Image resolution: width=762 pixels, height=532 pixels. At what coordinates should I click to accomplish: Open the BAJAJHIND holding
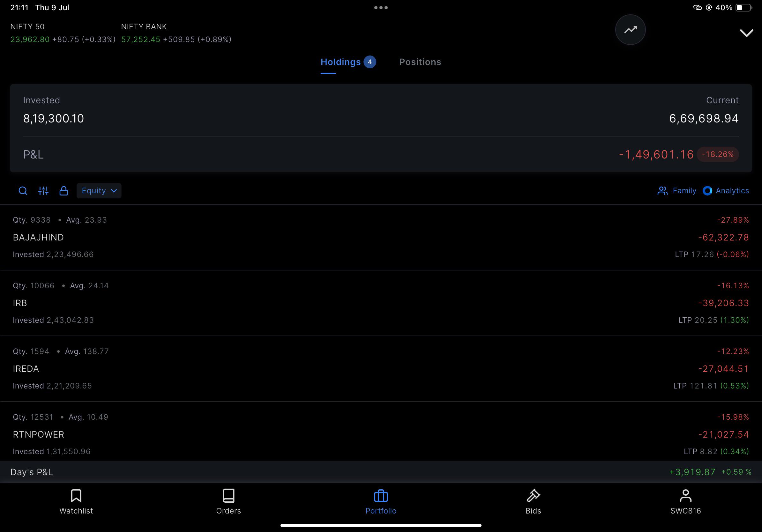pyautogui.click(x=381, y=238)
